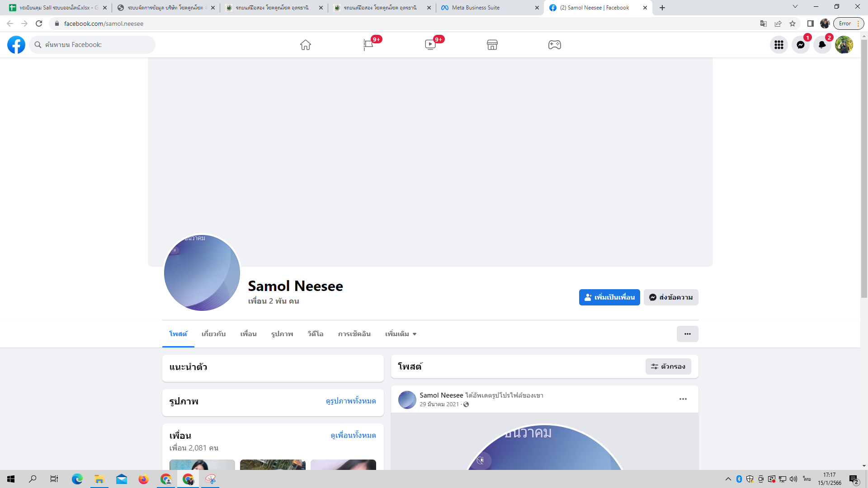Screen dimensions: 868x488
Task: Focus the Facebook search field
Action: [x=95, y=45]
